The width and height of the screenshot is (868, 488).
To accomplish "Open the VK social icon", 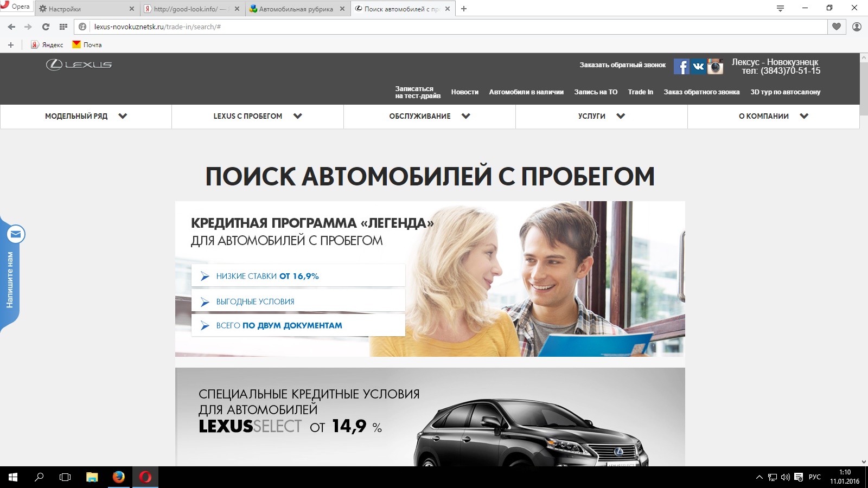I will (x=698, y=66).
